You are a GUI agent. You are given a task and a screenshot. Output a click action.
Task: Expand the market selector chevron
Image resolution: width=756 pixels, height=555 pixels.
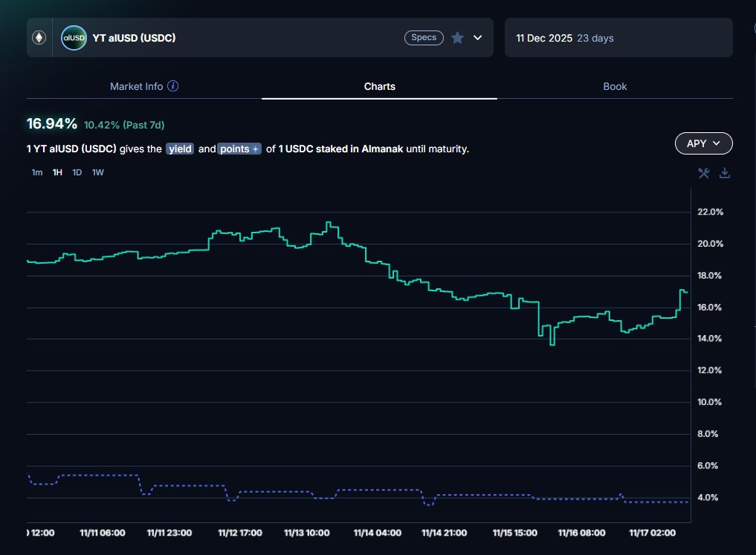(478, 38)
